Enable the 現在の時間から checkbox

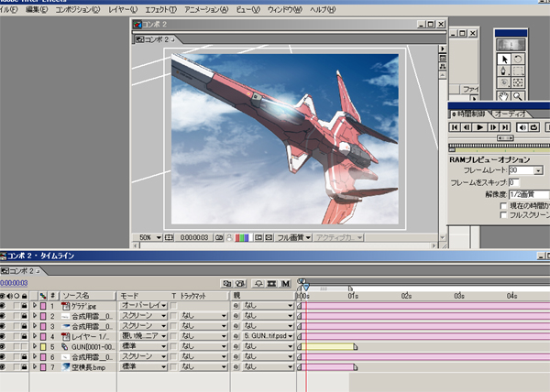(x=503, y=205)
